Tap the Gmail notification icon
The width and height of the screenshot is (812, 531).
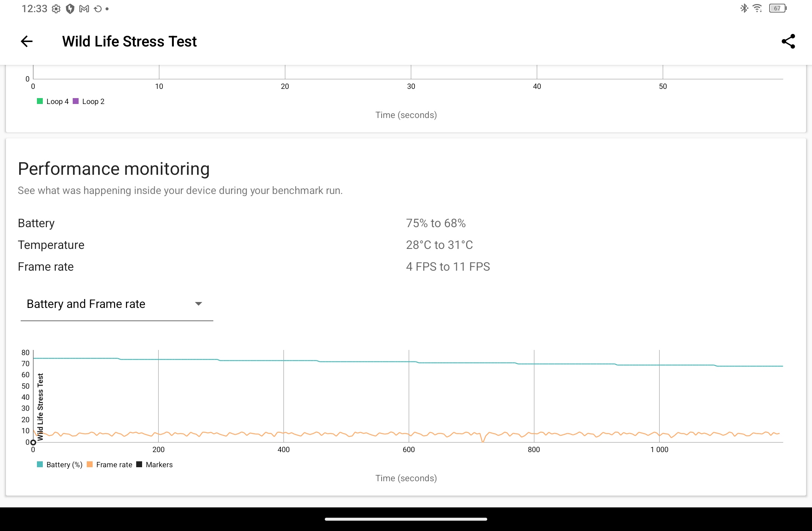click(x=84, y=9)
